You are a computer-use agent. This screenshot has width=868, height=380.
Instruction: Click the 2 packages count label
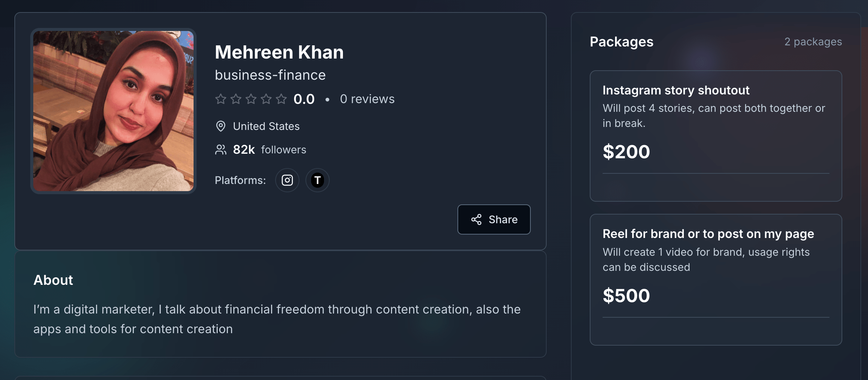click(x=813, y=42)
